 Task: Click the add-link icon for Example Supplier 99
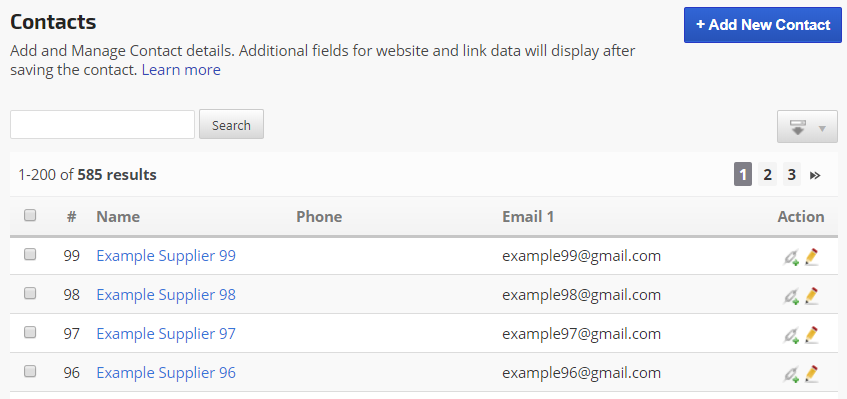pyautogui.click(x=791, y=258)
